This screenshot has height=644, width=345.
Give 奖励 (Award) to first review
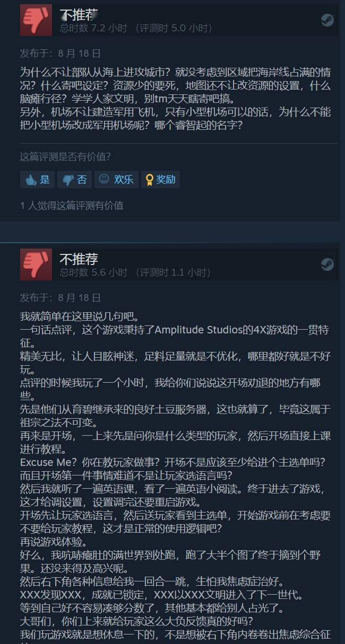[160, 179]
